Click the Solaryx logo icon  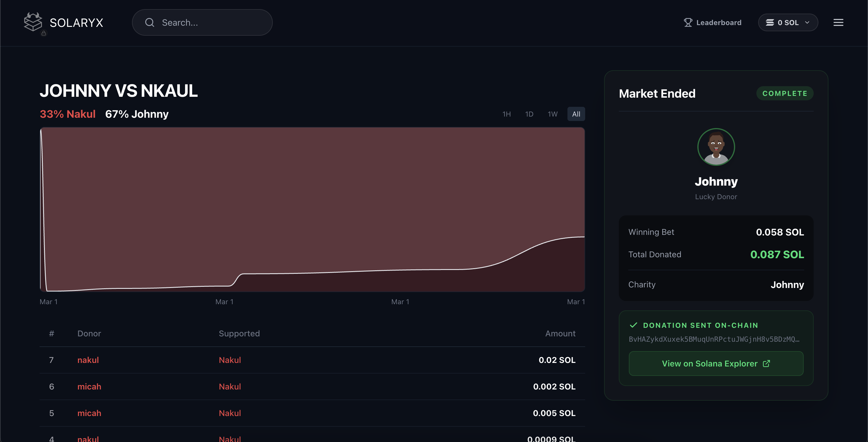[x=33, y=22]
